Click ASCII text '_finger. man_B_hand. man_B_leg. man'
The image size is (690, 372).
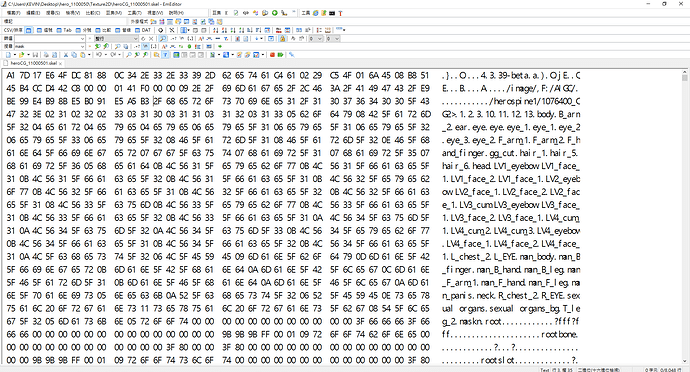coord(511,269)
